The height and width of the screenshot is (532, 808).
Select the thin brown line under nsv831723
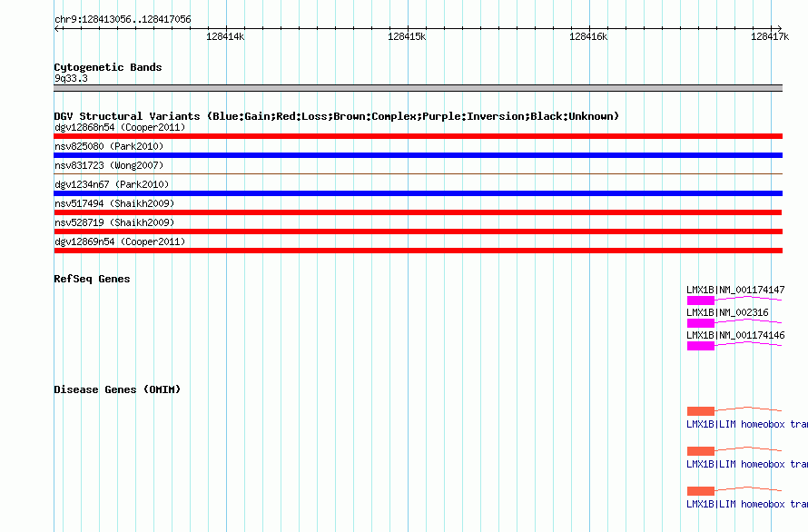tap(418, 173)
